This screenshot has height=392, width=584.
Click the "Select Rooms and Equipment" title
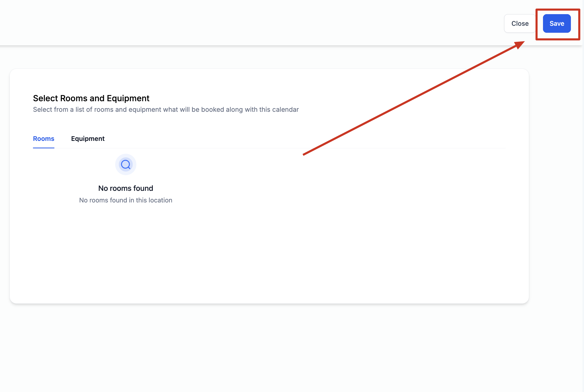pos(91,98)
